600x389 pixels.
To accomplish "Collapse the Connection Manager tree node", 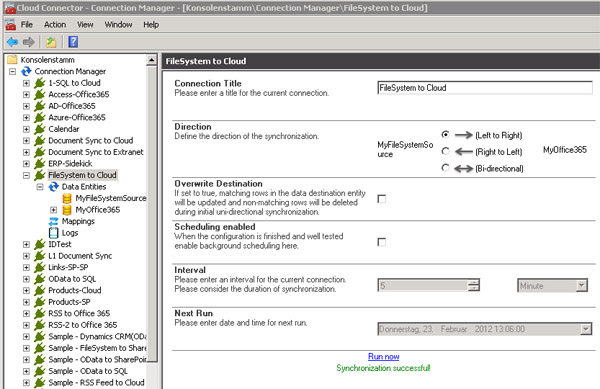I will [13, 72].
